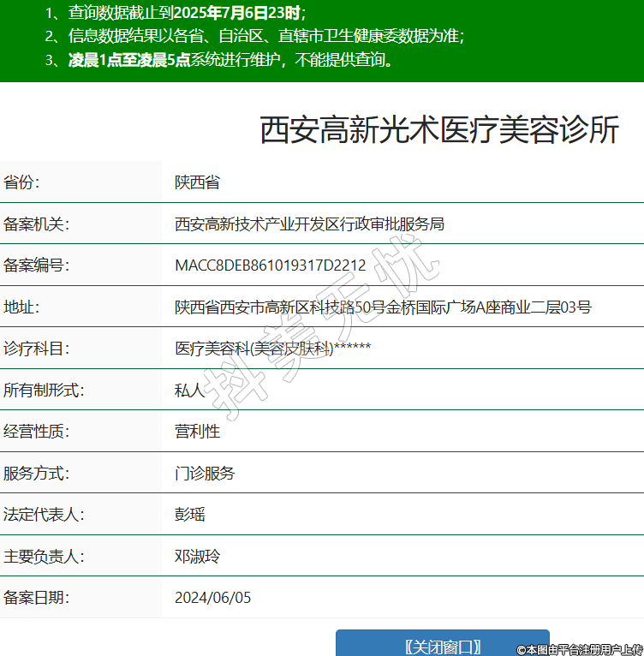This screenshot has height=656, width=644.
Task: Select the 备案编号 value MACC8DEB861019317D2212
Action: pos(270,265)
